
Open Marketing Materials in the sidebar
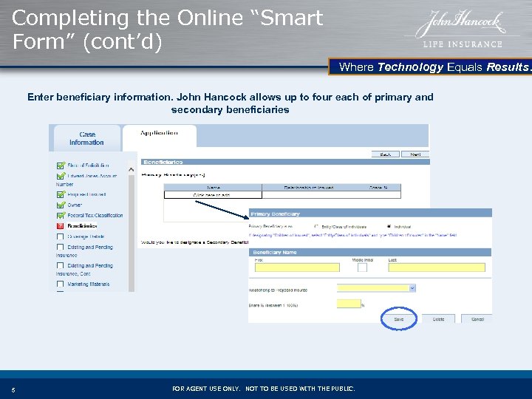coord(88,284)
